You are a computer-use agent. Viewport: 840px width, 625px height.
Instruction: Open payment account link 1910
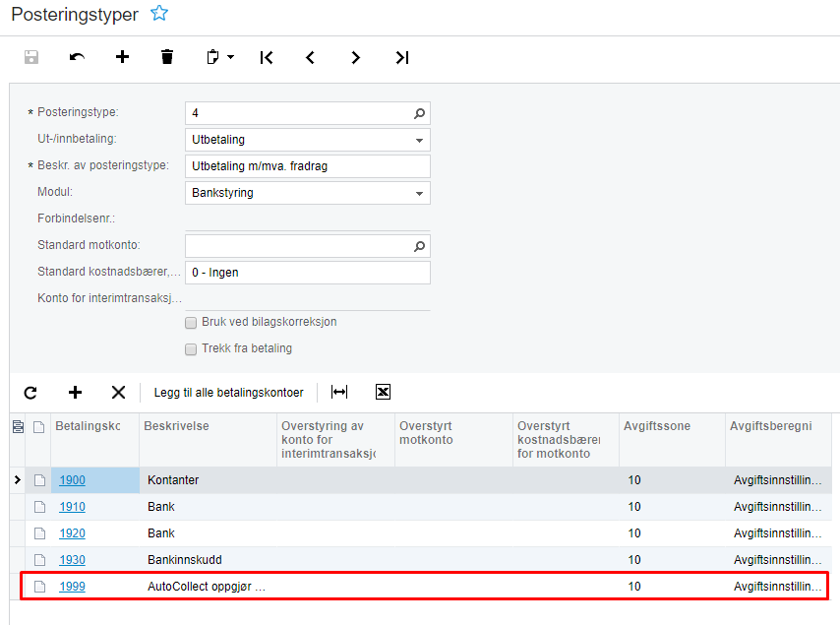click(x=73, y=507)
